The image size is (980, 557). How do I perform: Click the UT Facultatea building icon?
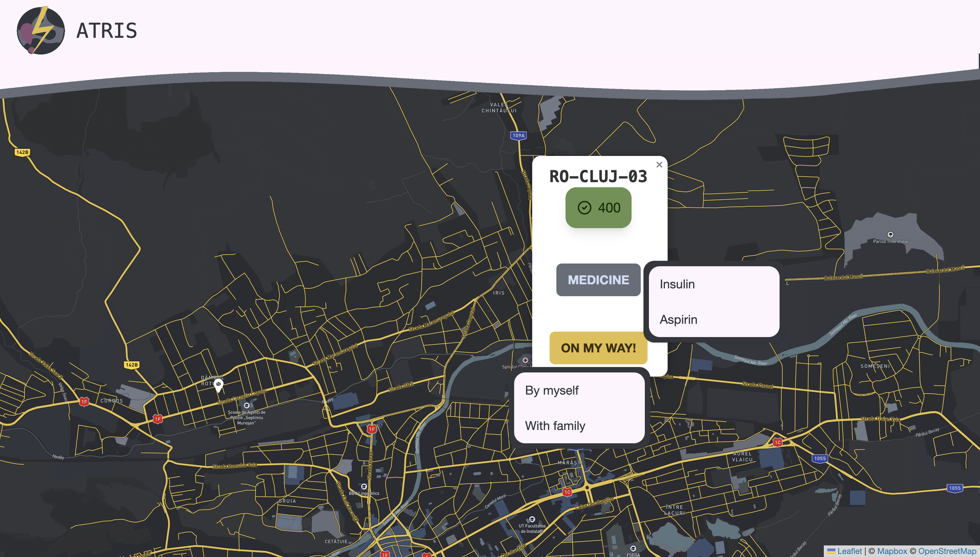pos(532,519)
